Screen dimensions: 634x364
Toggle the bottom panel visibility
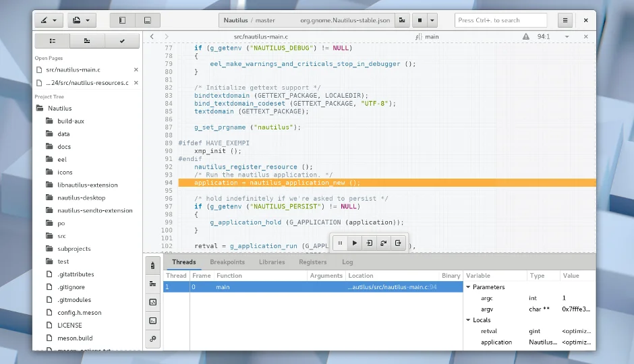point(148,20)
